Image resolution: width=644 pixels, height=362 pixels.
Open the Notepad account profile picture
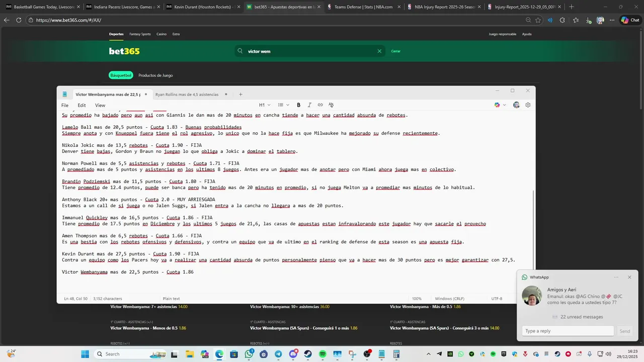[x=516, y=105]
